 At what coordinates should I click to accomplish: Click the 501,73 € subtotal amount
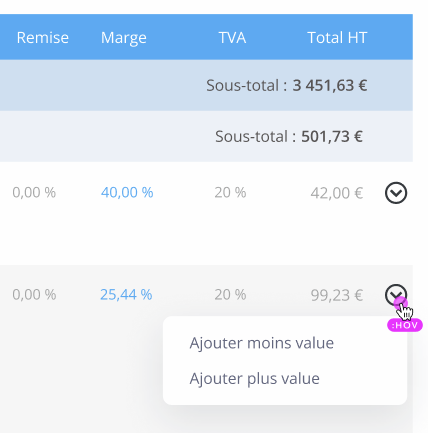(x=332, y=136)
